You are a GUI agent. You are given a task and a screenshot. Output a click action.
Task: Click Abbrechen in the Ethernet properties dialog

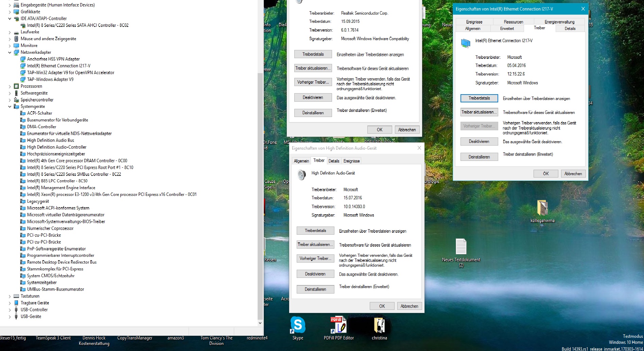tap(573, 174)
